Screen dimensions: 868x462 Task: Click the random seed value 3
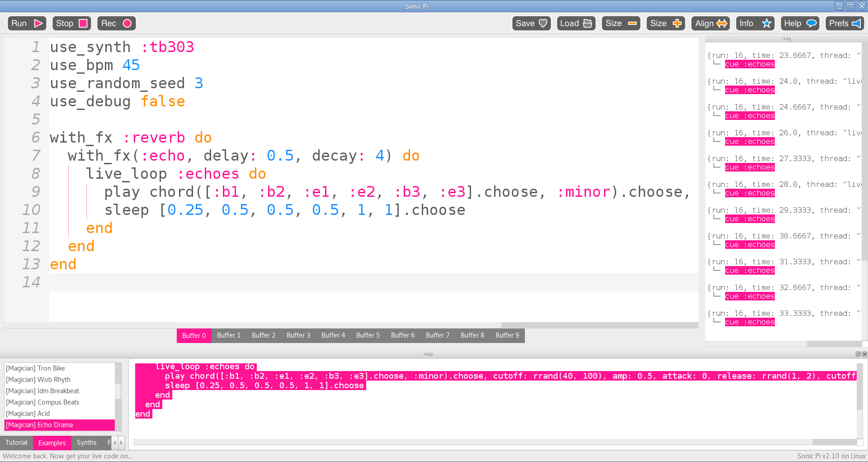pos(199,83)
